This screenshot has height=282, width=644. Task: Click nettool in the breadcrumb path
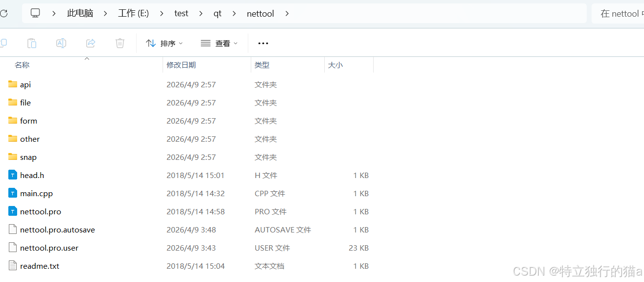pos(261,13)
